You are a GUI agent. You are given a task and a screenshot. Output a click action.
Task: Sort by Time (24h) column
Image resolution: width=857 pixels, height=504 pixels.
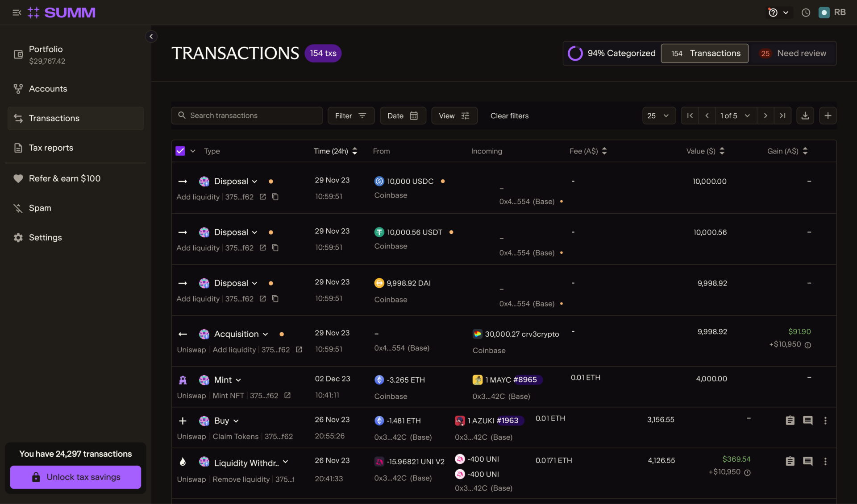[354, 151]
